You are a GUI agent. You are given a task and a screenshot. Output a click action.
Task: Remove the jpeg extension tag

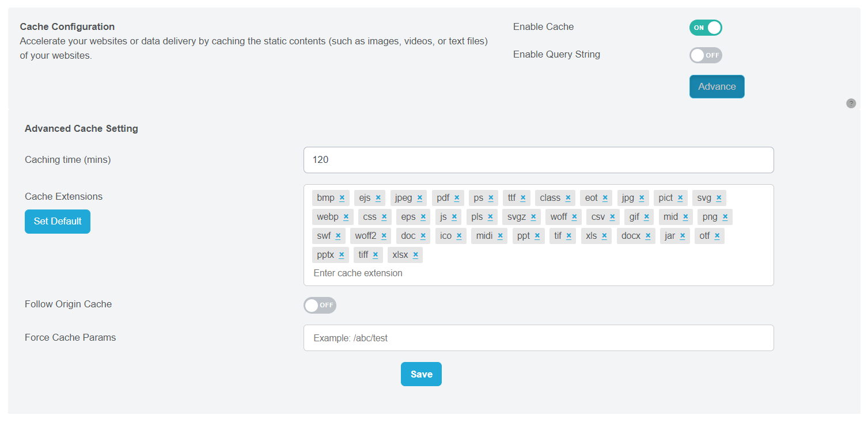[x=419, y=198]
